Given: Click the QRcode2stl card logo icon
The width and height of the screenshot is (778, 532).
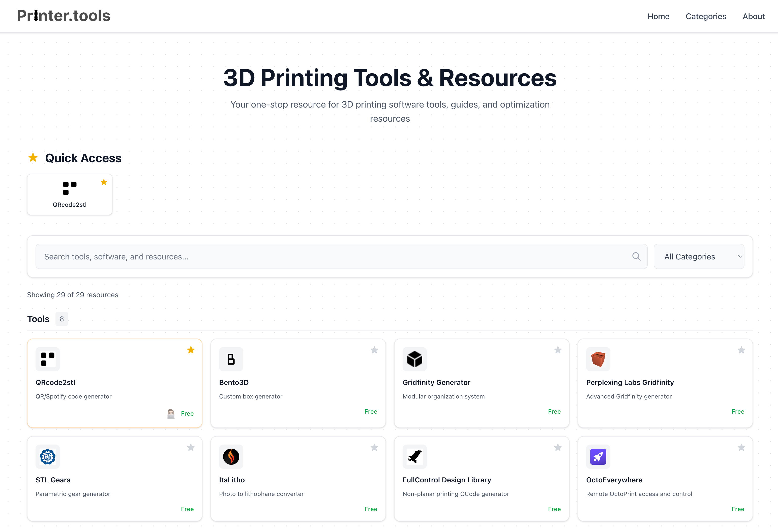Looking at the screenshot, I should point(48,359).
